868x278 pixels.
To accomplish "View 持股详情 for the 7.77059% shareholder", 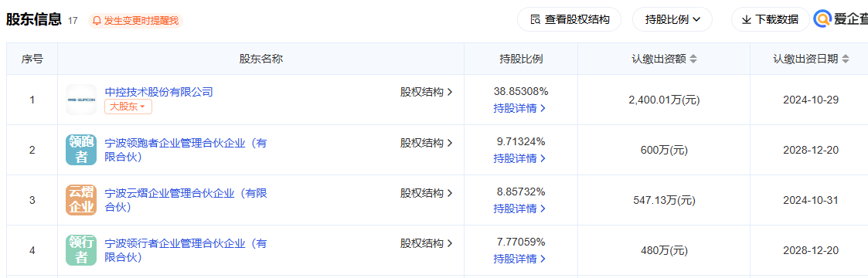I will pos(520,259).
